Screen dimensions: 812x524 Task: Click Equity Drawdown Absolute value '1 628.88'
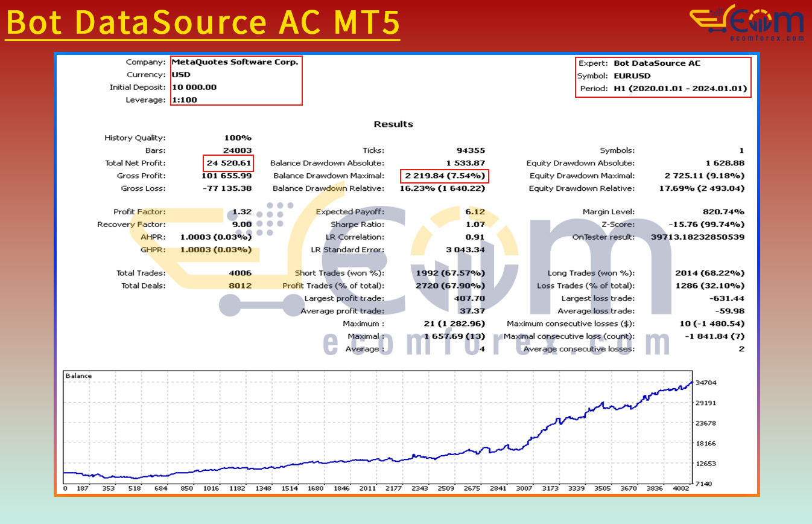coord(725,163)
